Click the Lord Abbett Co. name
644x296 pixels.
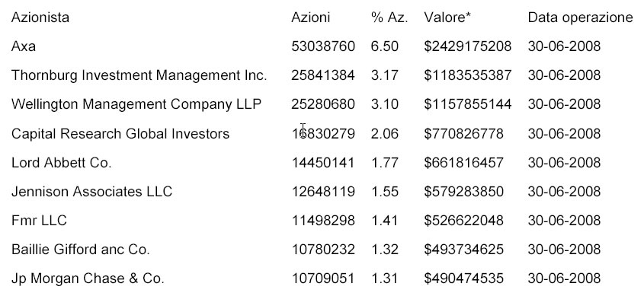pyautogui.click(x=61, y=163)
